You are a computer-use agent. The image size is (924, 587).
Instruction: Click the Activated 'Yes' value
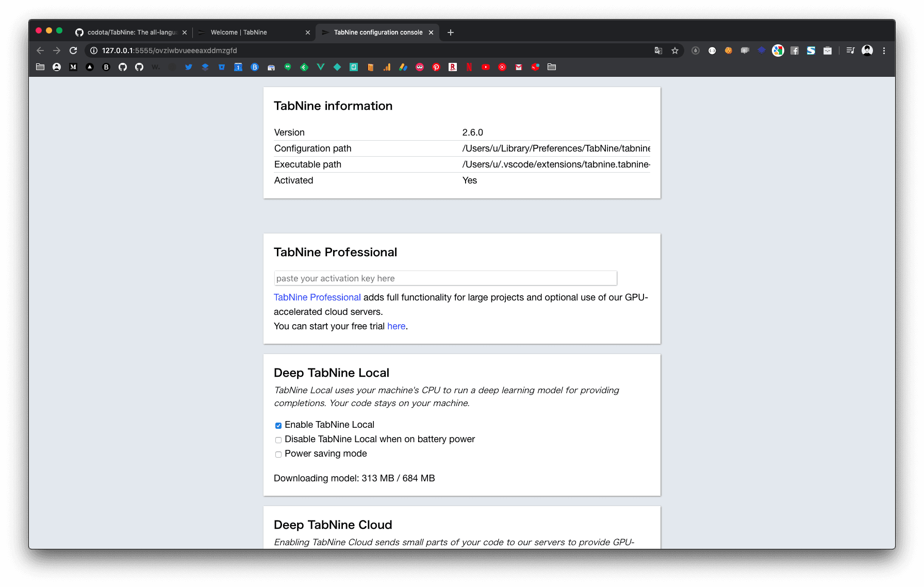point(470,180)
